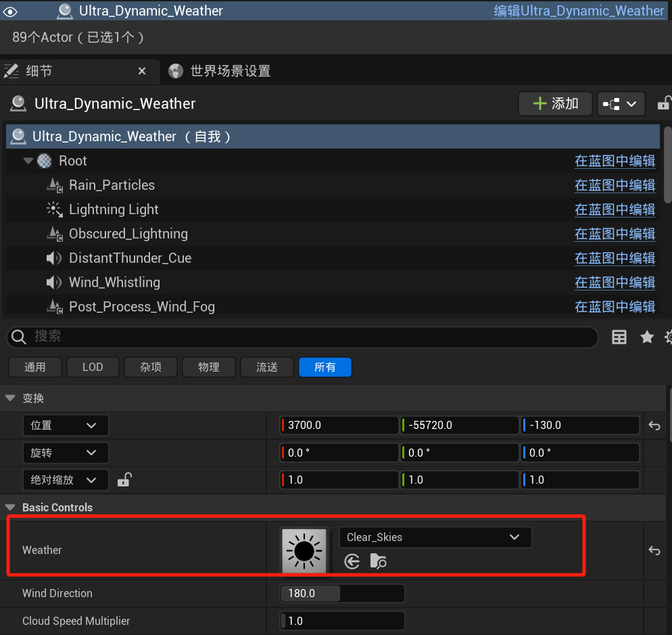This screenshot has width=672, height=635.
Task: Select Ultra_Dynamic_Weather (自我) row
Action: [x=333, y=136]
